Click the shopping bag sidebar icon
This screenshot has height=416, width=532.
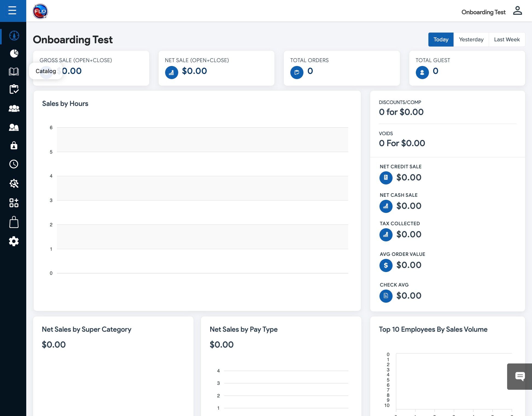14,222
